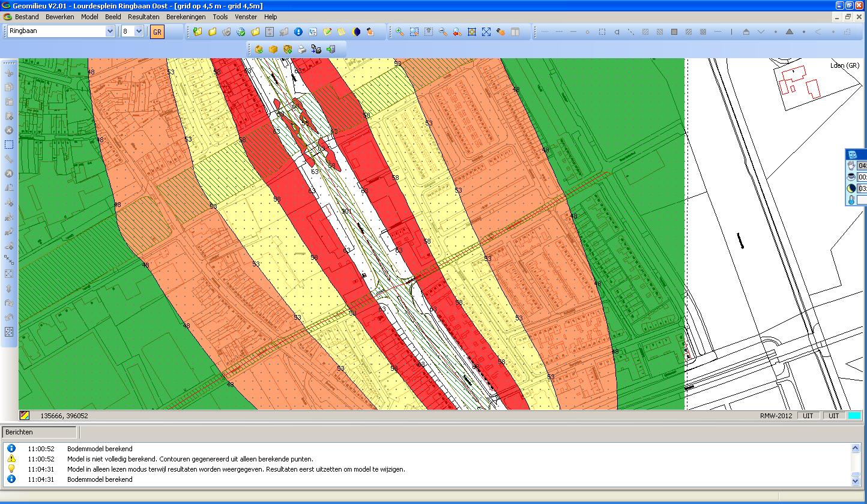Click the cyan color box in status bar
867x504 pixels.
click(x=854, y=415)
